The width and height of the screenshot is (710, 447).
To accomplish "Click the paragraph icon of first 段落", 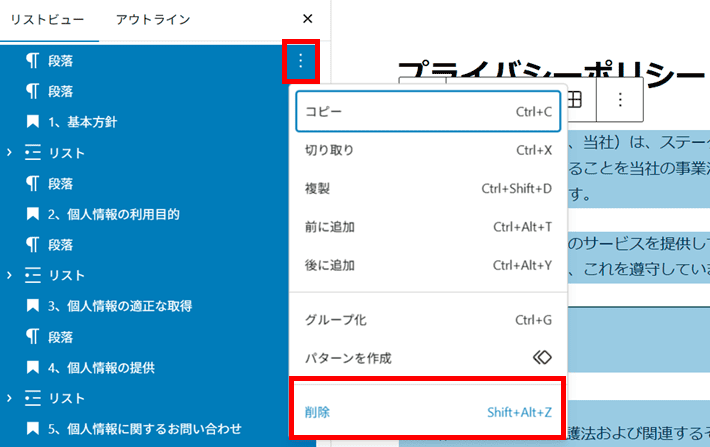I will (32, 62).
